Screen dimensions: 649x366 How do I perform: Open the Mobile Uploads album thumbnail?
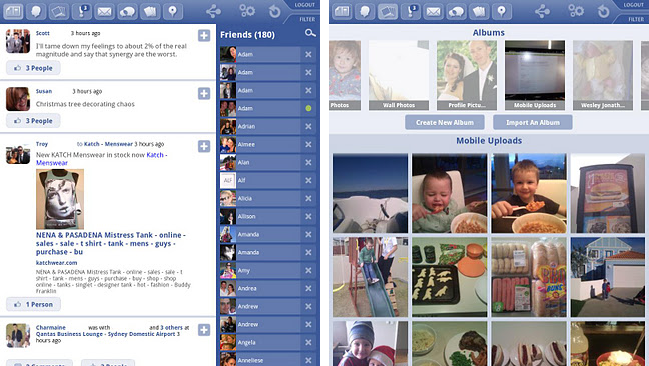[535, 75]
